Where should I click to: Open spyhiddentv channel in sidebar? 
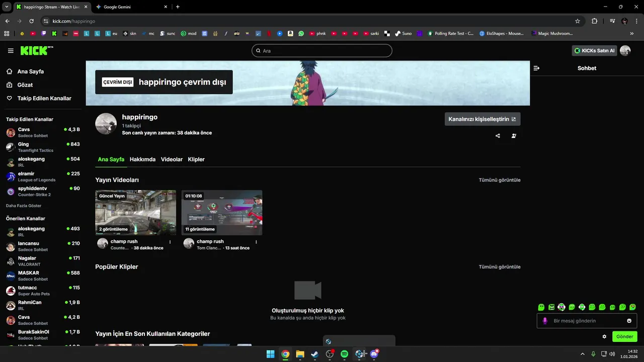point(43,191)
